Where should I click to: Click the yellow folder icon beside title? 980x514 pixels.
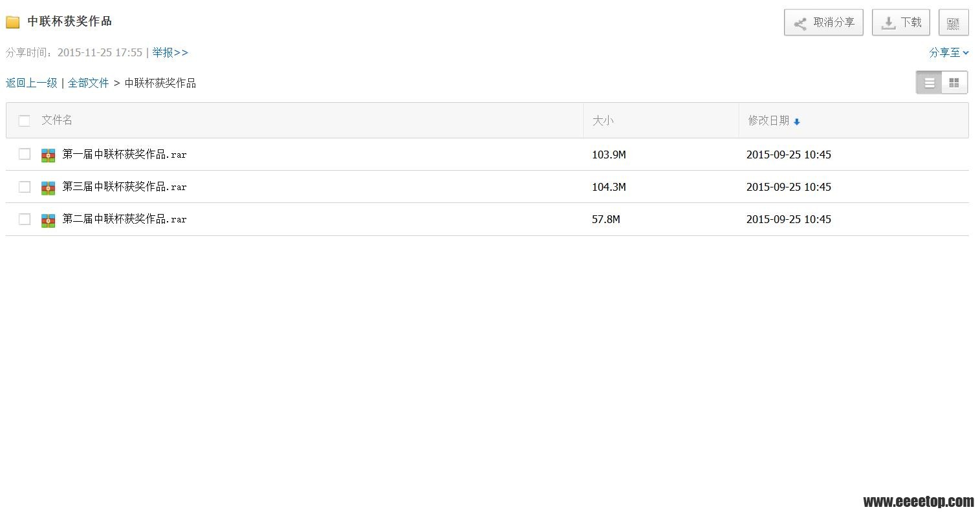click(x=13, y=22)
